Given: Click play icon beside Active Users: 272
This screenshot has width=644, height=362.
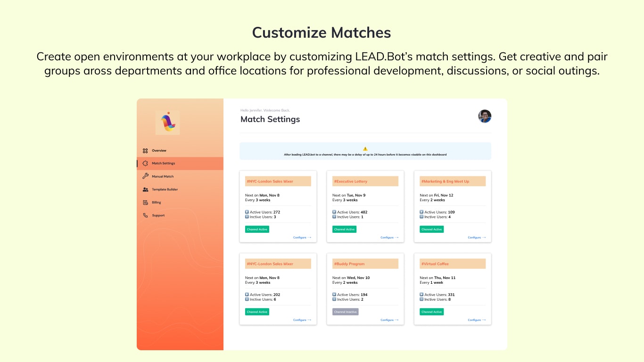Looking at the screenshot, I should [x=247, y=212].
